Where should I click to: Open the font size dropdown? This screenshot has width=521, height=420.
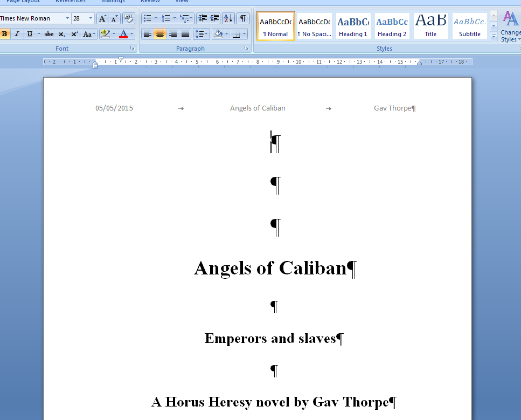coord(90,18)
